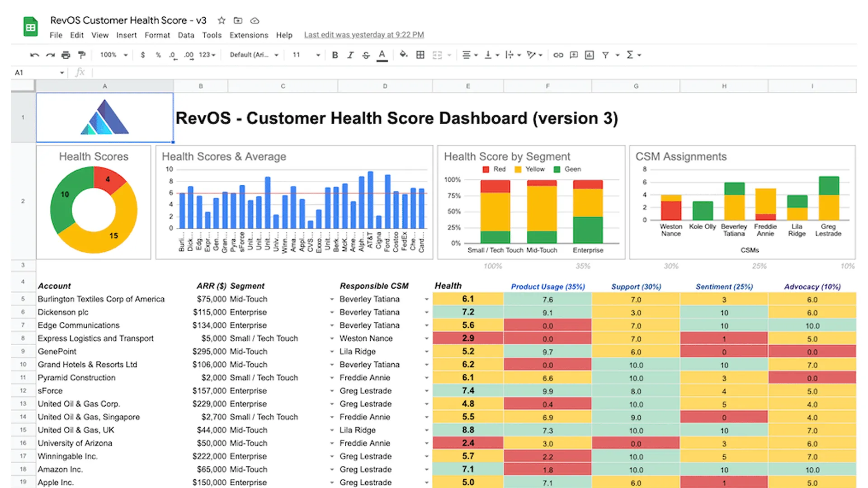Toggle italic formatting
This screenshot has width=868, height=488.
pos(350,55)
